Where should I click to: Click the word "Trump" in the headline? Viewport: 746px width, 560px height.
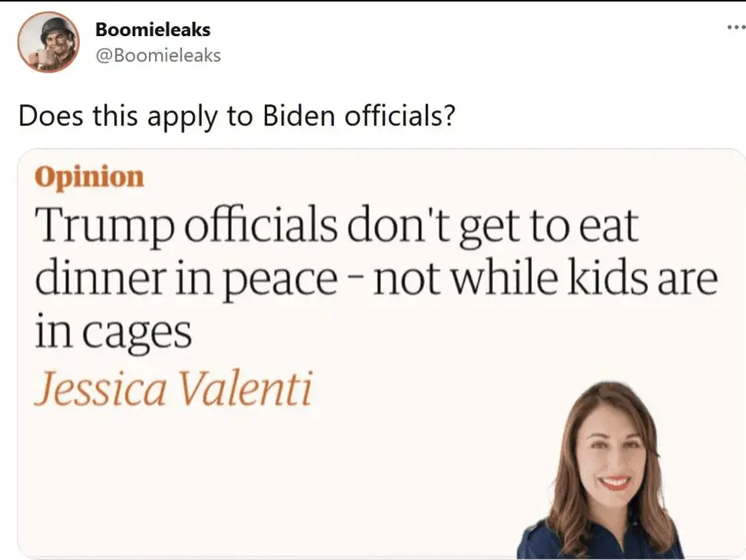[x=92, y=227]
